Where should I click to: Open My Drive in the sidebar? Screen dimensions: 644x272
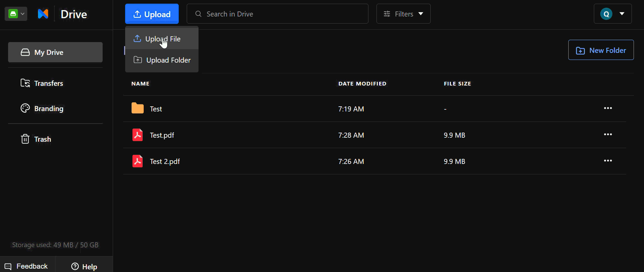pyautogui.click(x=55, y=52)
